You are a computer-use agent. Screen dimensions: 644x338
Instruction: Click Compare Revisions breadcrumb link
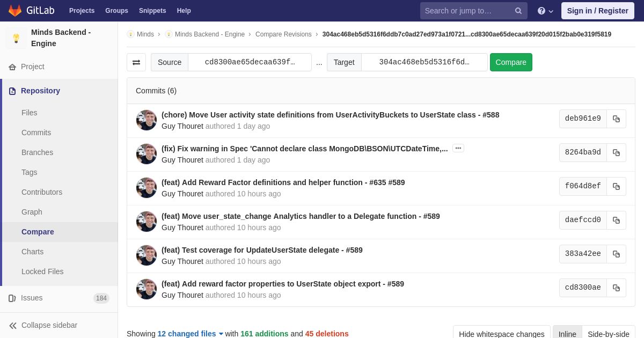click(x=283, y=34)
